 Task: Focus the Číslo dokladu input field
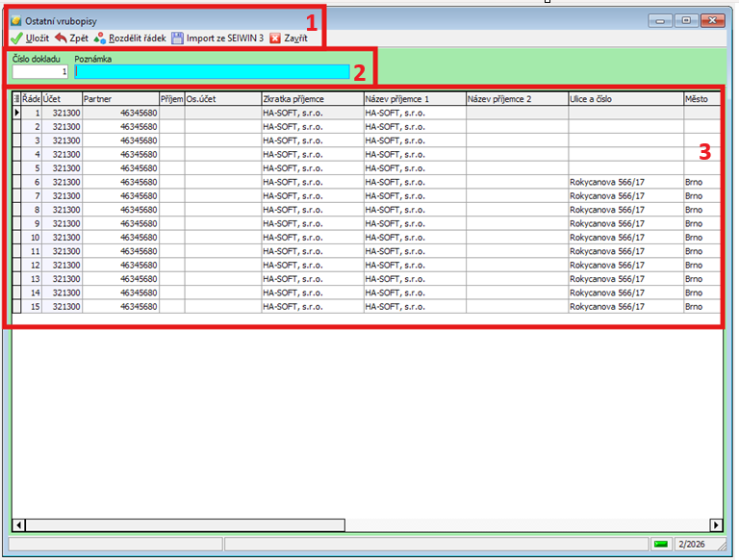pos(40,71)
